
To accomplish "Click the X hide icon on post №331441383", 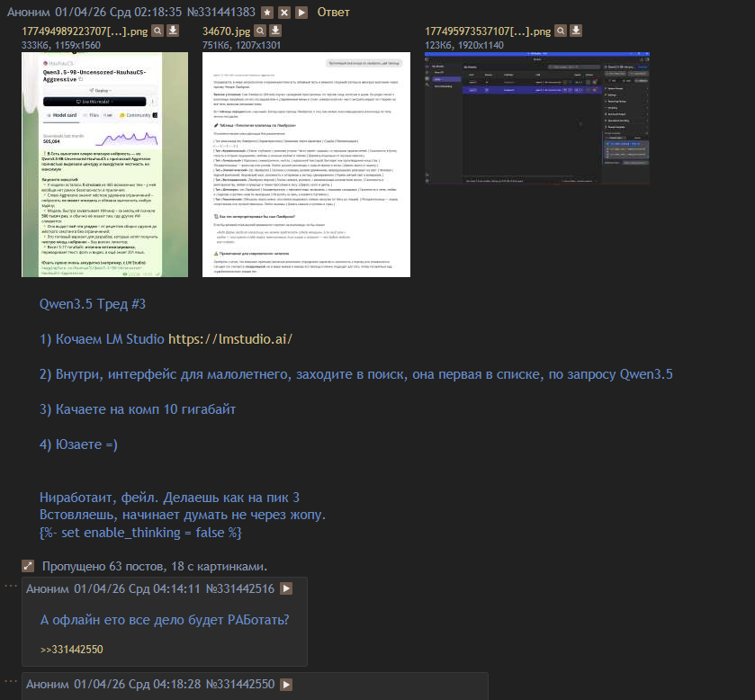I will (x=284, y=13).
